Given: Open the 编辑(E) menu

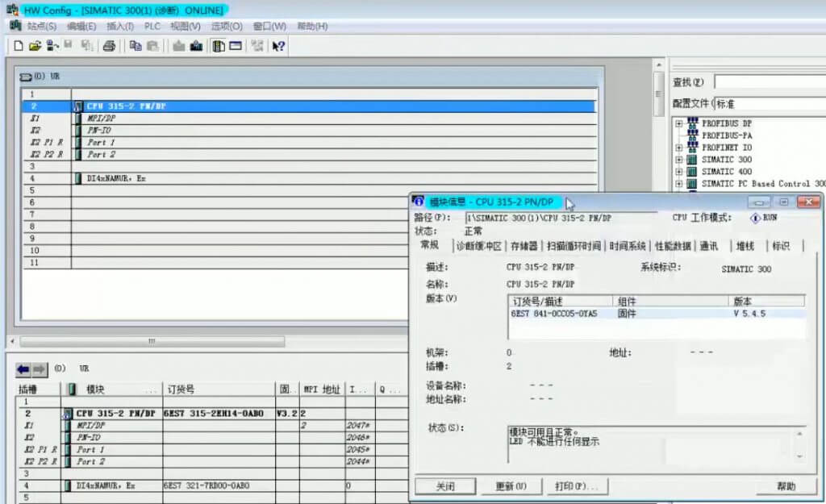Looking at the screenshot, I should coord(81,26).
